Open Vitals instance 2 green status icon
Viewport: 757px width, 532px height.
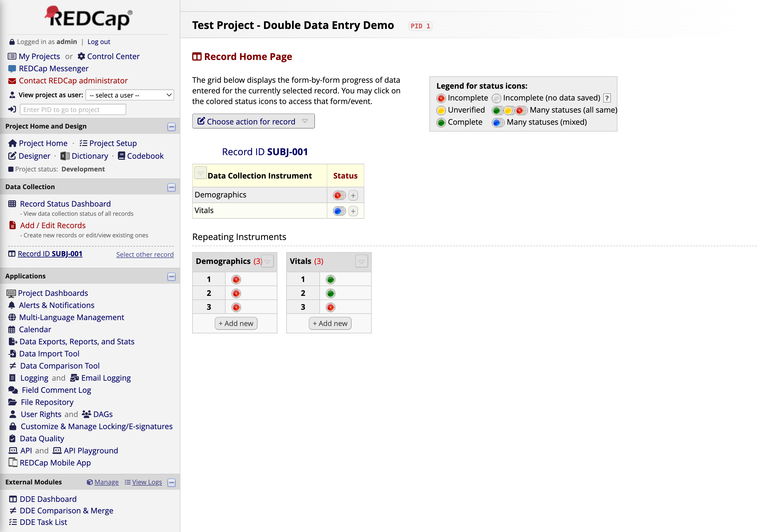[x=330, y=293]
